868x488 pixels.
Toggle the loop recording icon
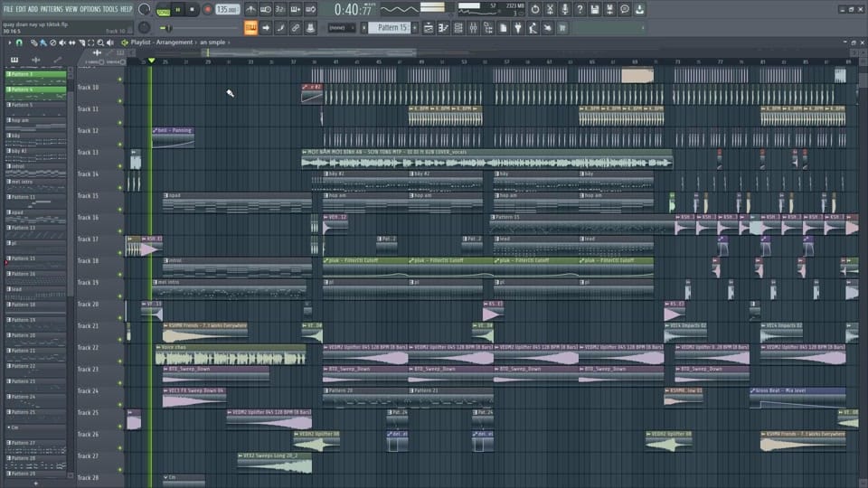310,9
